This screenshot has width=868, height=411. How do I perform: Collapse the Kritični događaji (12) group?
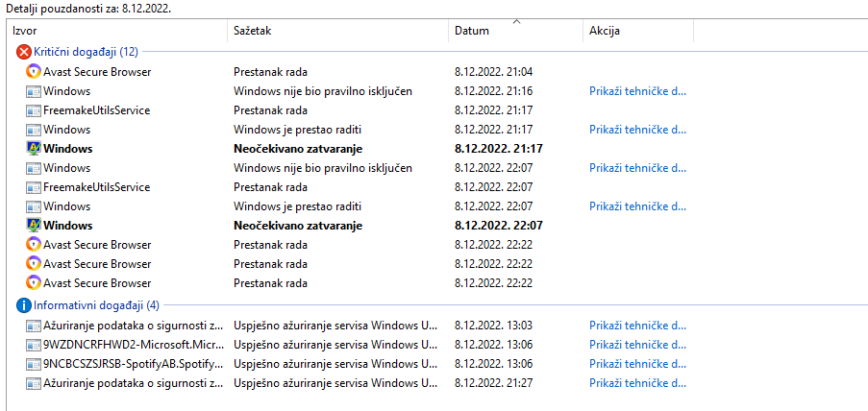point(86,52)
